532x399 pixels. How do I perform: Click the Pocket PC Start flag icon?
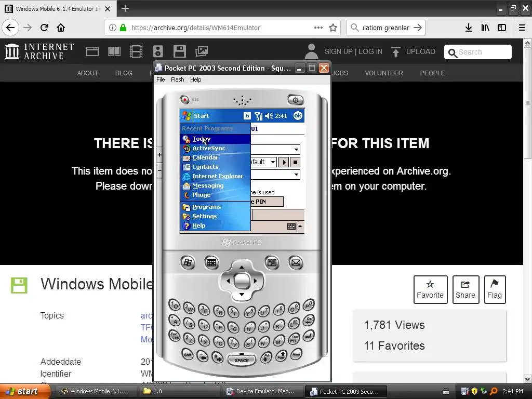coord(187,116)
